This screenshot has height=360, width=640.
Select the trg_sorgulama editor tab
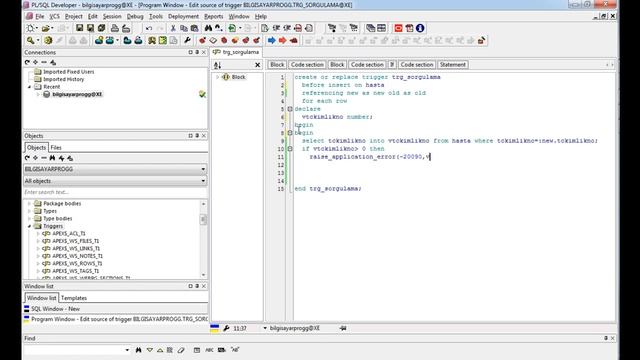pos(236,52)
